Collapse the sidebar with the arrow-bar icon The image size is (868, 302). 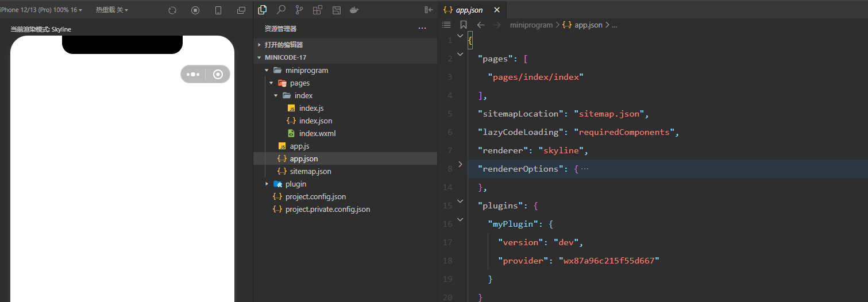tap(428, 10)
